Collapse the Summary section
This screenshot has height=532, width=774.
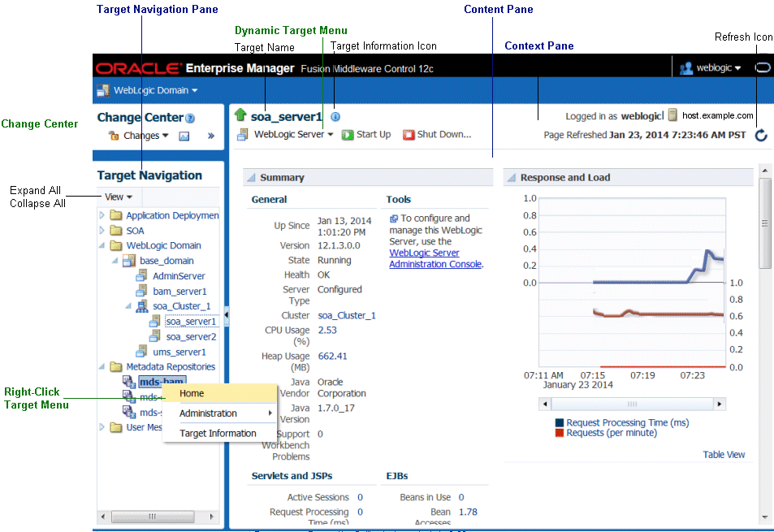[x=251, y=178]
